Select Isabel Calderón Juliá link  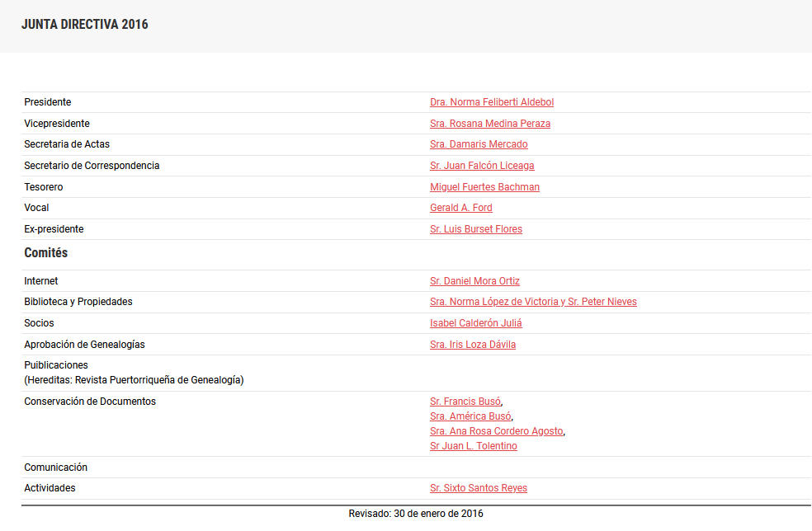tap(475, 323)
